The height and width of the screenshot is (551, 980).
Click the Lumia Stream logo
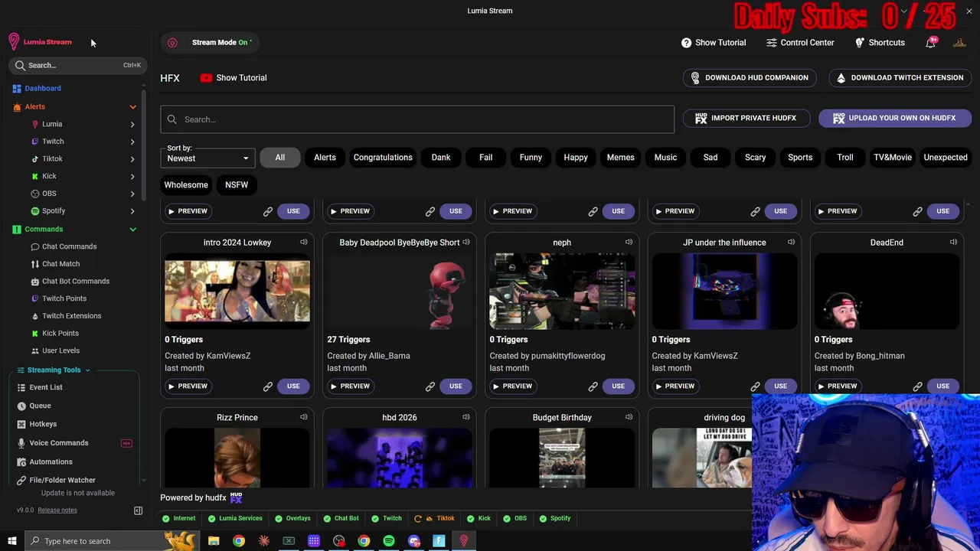(40, 42)
